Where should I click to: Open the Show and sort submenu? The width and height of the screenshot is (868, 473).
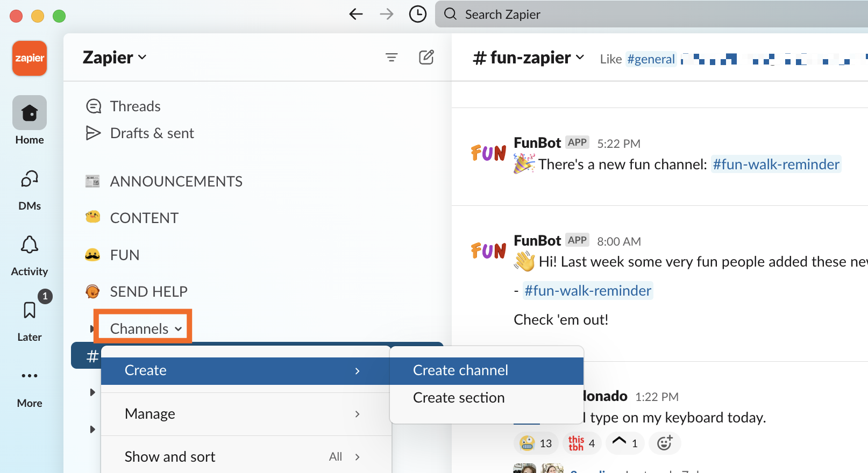(x=245, y=457)
